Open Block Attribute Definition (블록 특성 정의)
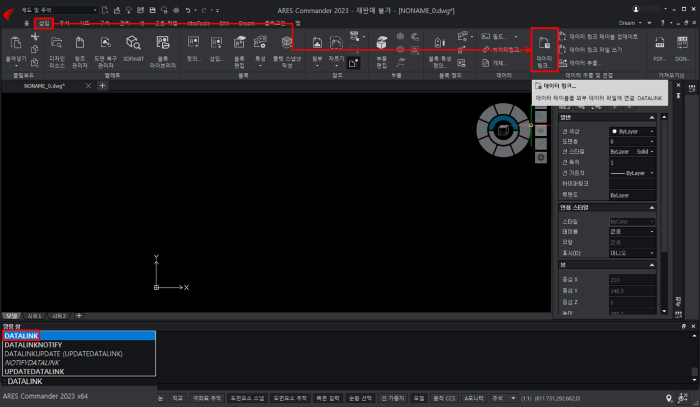 440,52
